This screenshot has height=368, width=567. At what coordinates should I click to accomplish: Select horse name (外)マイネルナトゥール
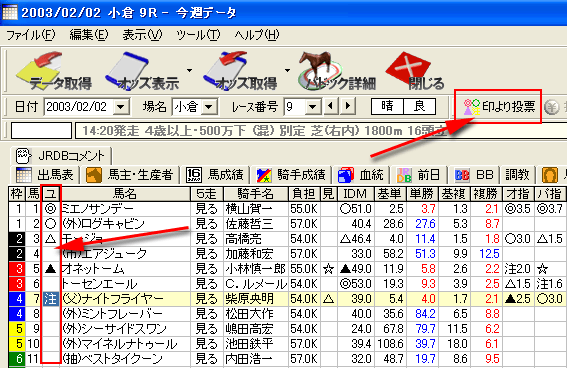coord(119,344)
